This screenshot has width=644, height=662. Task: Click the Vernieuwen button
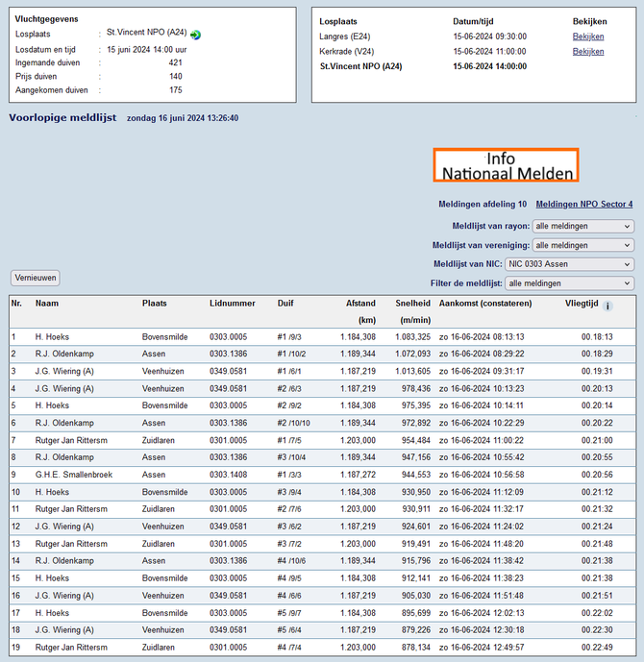point(36,278)
